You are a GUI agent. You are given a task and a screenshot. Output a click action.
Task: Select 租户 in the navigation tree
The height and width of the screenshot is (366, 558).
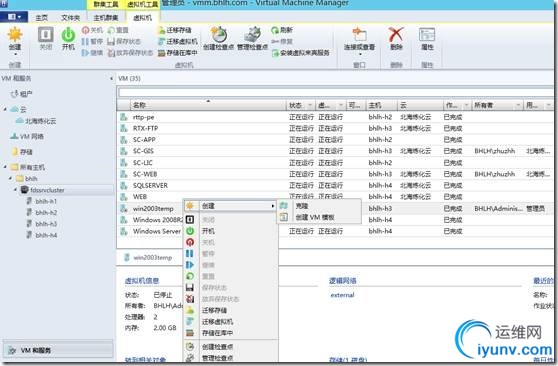[21, 94]
